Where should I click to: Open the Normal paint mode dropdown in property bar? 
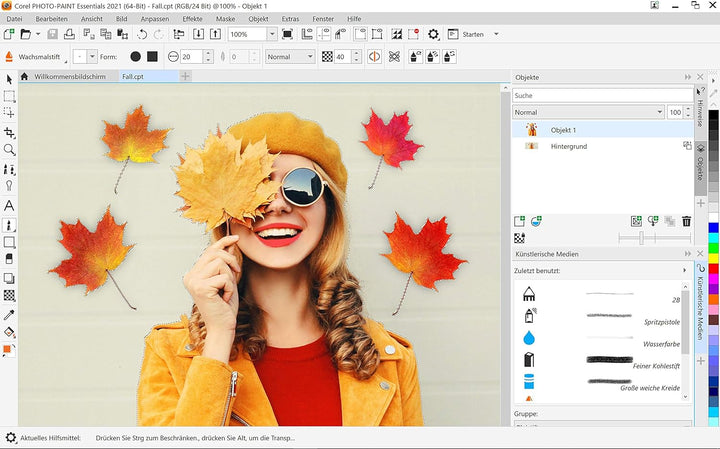(x=290, y=56)
